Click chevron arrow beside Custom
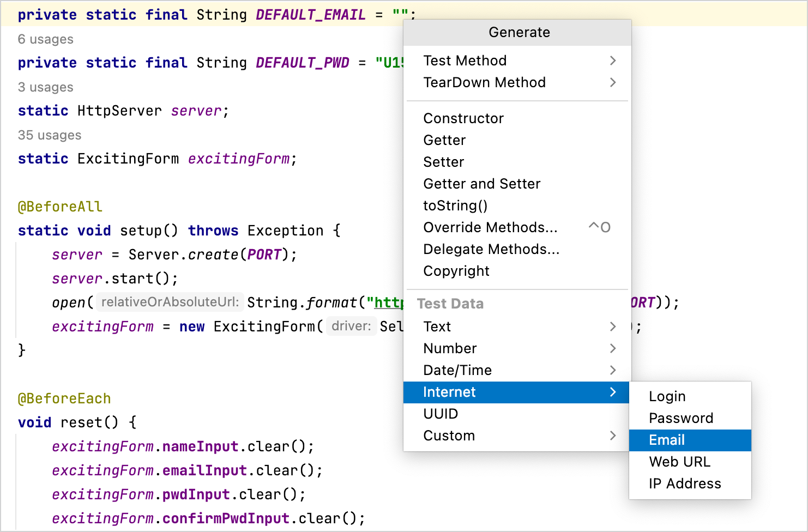 [x=613, y=436]
